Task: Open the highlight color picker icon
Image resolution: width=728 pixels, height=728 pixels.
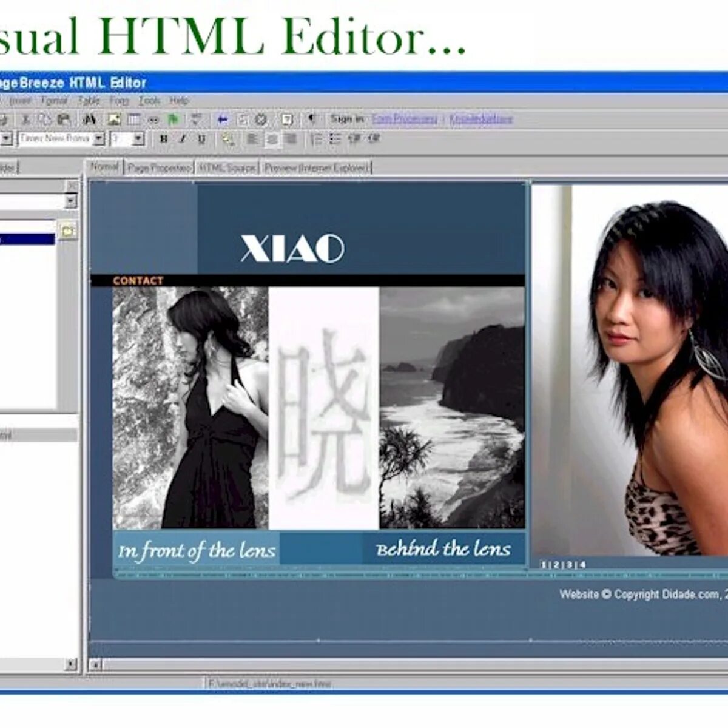Action: click(228, 139)
